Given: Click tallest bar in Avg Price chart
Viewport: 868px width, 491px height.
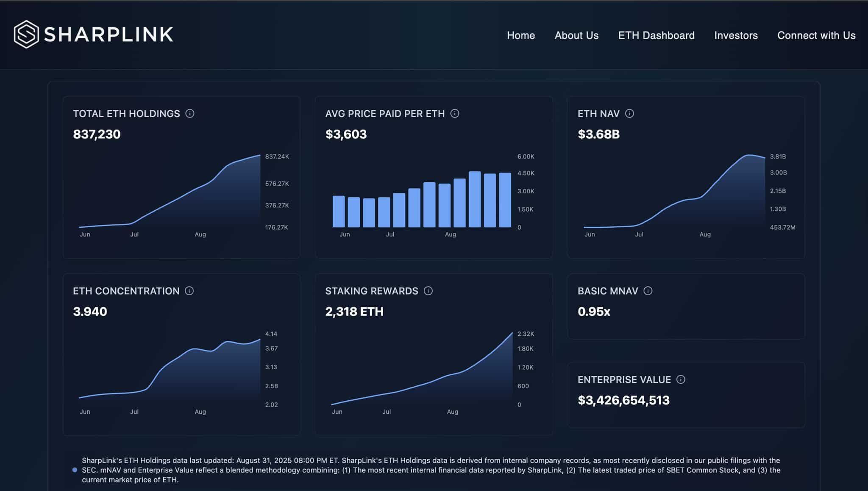Looking at the screenshot, I should point(475,199).
